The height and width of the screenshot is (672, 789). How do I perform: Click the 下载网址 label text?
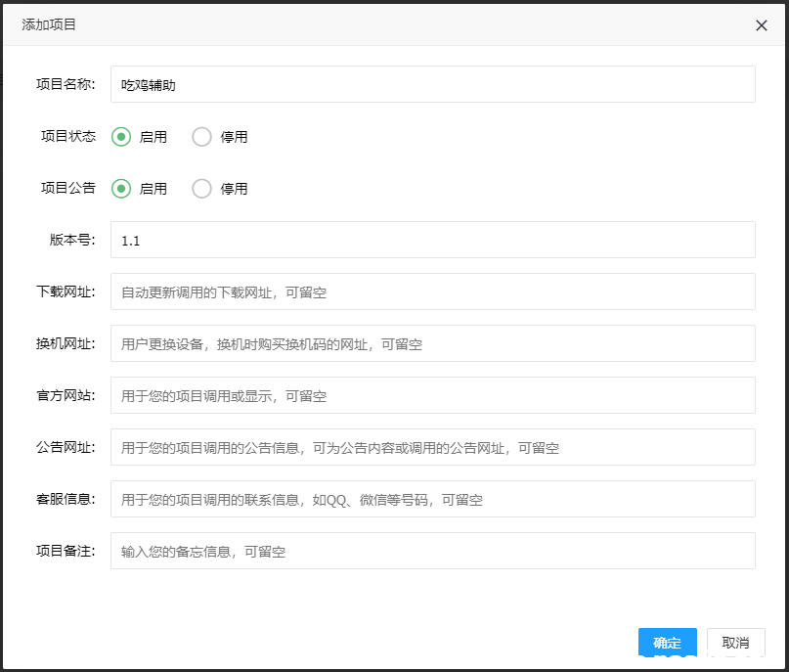(x=66, y=291)
